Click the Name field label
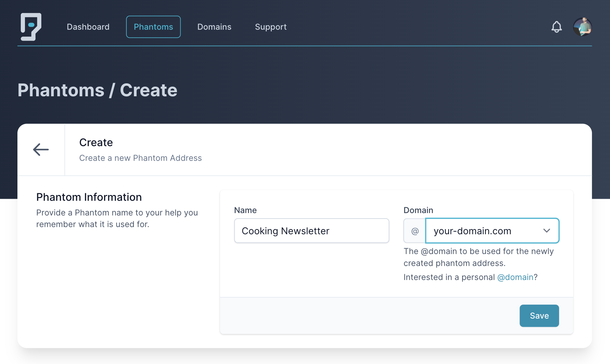Image resolution: width=610 pixels, height=364 pixels. pos(245,210)
